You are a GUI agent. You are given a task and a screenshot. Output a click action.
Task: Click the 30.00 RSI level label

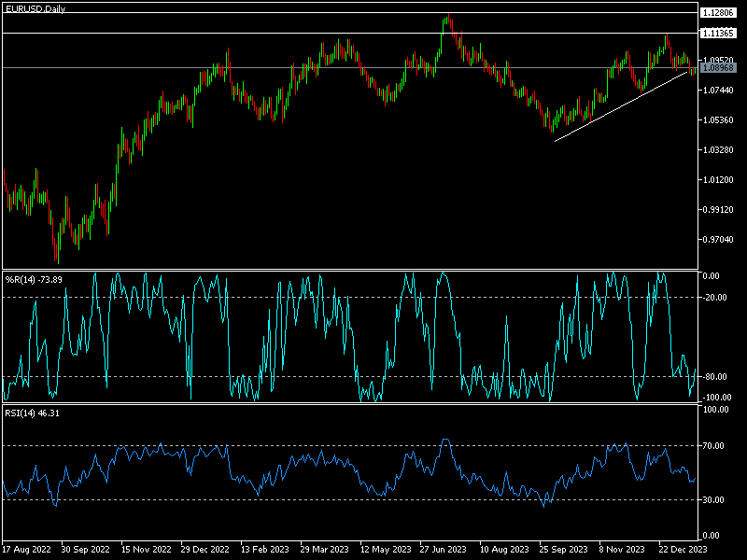(713, 499)
